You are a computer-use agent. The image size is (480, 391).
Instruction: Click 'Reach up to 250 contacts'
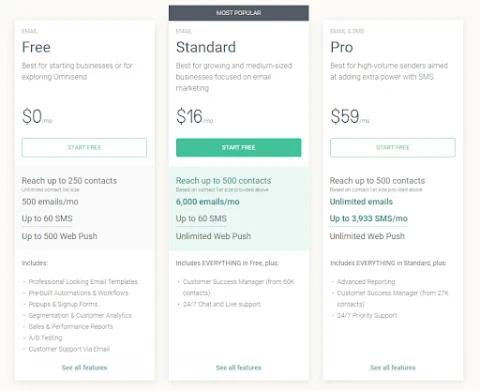click(x=69, y=181)
